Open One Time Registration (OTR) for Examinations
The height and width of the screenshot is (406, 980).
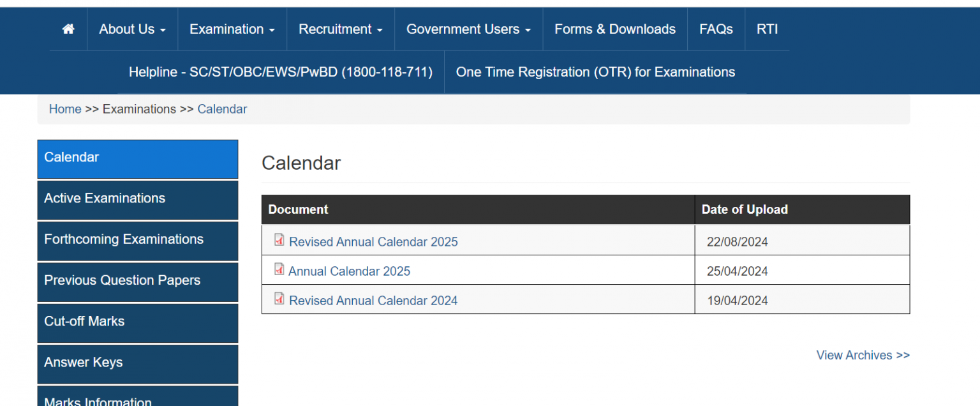click(x=595, y=71)
